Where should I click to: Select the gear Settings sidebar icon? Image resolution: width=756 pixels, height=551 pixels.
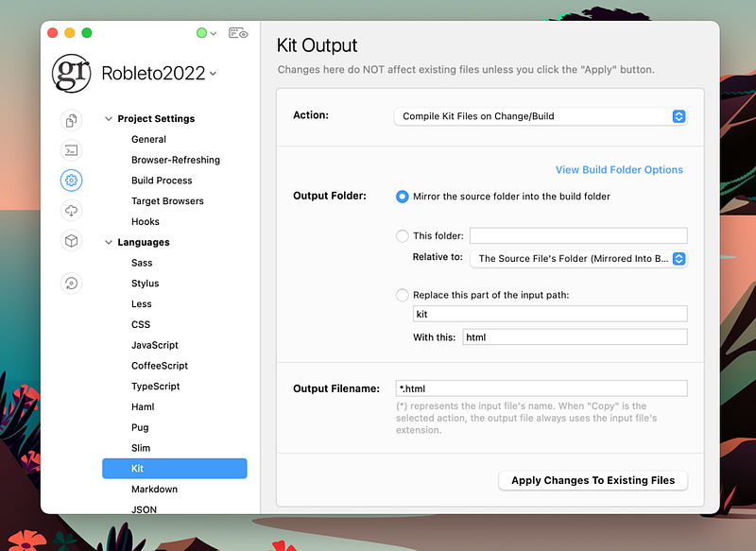pos(72,181)
